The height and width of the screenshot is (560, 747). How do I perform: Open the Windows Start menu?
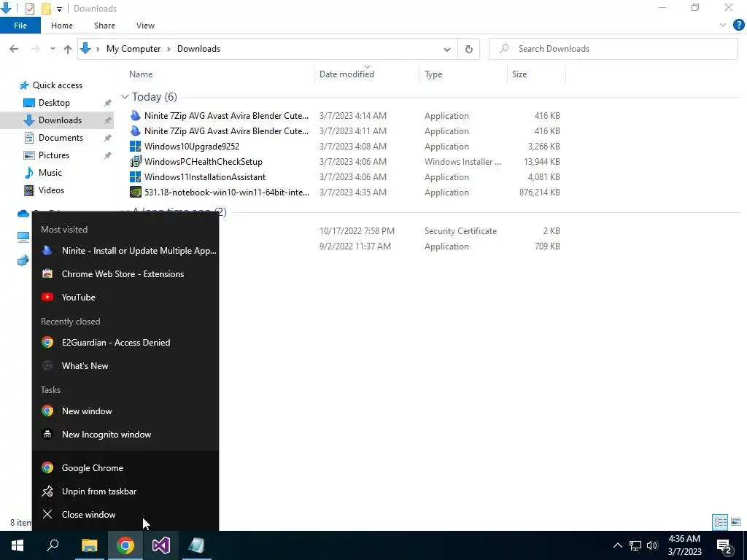[x=18, y=545]
